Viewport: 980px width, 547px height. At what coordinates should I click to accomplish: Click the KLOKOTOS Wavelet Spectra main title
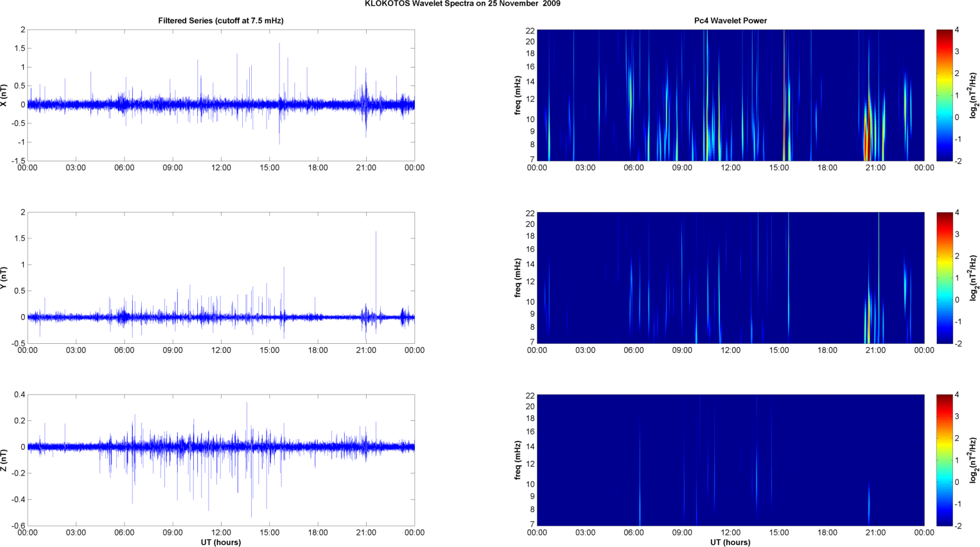(462, 4)
